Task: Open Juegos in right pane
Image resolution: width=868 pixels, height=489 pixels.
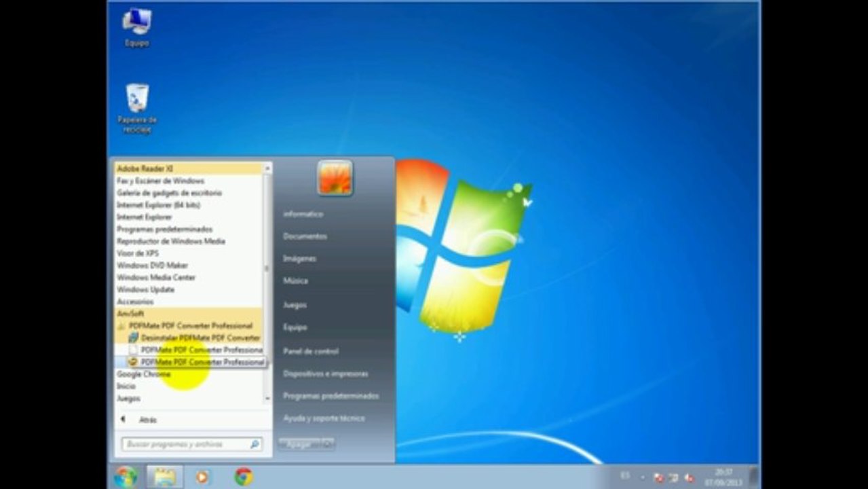Action: point(295,305)
